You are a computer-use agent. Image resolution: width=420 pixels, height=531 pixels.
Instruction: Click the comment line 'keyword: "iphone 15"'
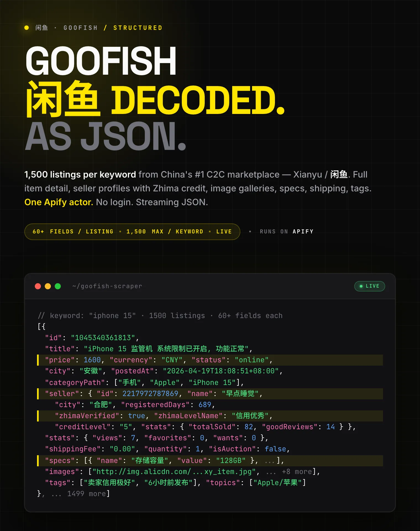pos(160,316)
